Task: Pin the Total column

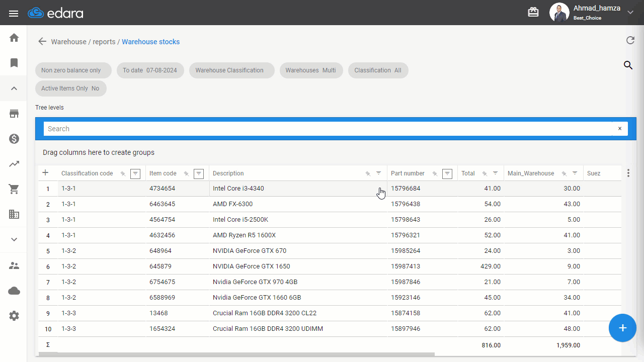Action: [485, 173]
